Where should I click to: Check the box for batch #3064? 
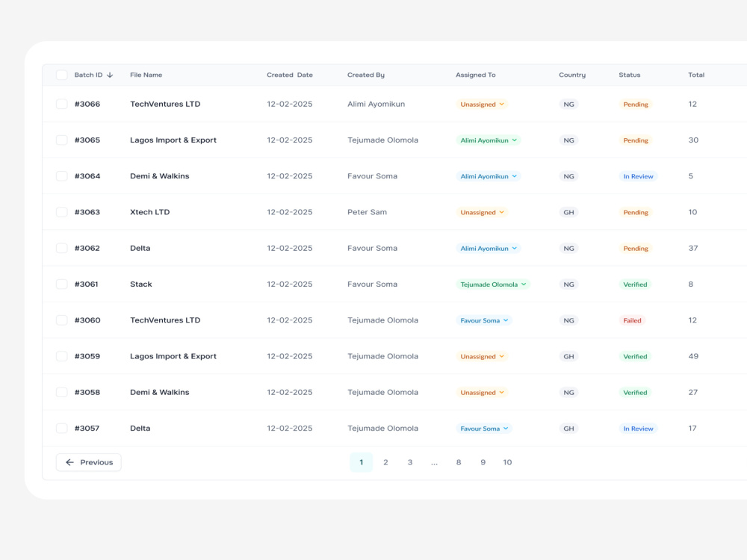tap(61, 176)
